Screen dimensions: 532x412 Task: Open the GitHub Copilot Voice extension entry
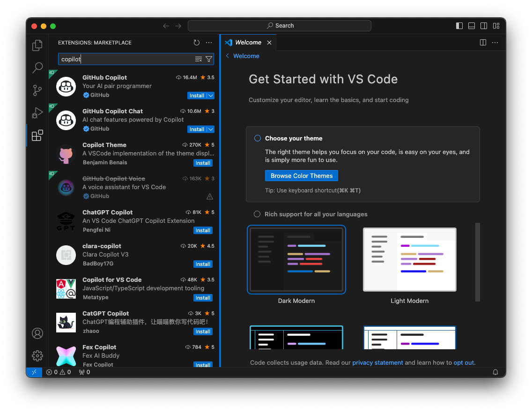point(134,188)
